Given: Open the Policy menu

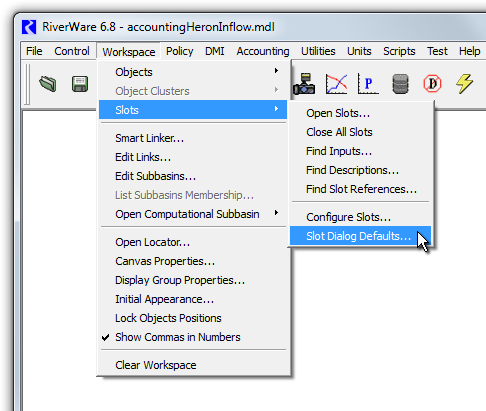Looking at the screenshot, I should coord(180,51).
